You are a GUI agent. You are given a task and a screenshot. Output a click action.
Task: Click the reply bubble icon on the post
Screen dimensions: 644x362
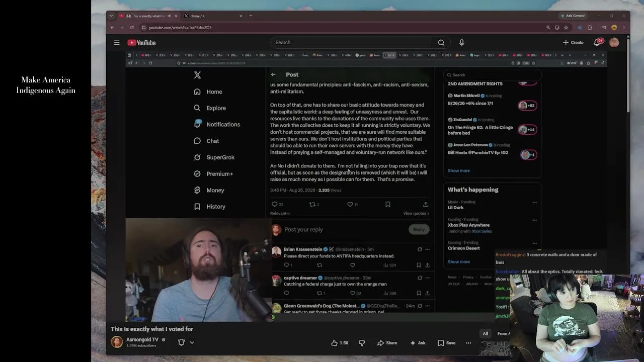point(275,204)
